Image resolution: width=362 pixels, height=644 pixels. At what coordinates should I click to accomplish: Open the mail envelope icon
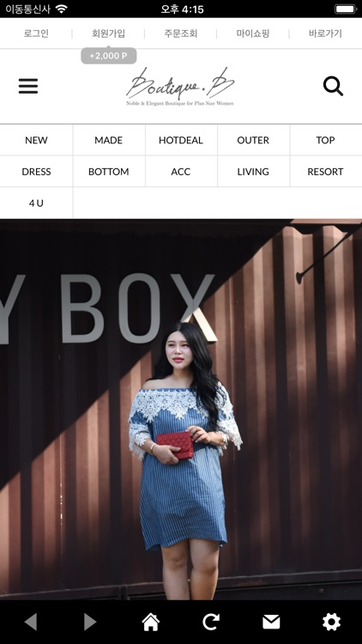point(271,622)
